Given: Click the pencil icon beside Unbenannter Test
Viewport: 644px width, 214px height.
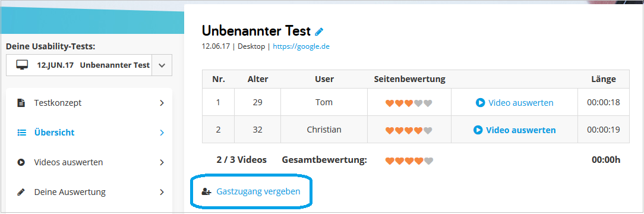Looking at the screenshot, I should click(x=319, y=32).
